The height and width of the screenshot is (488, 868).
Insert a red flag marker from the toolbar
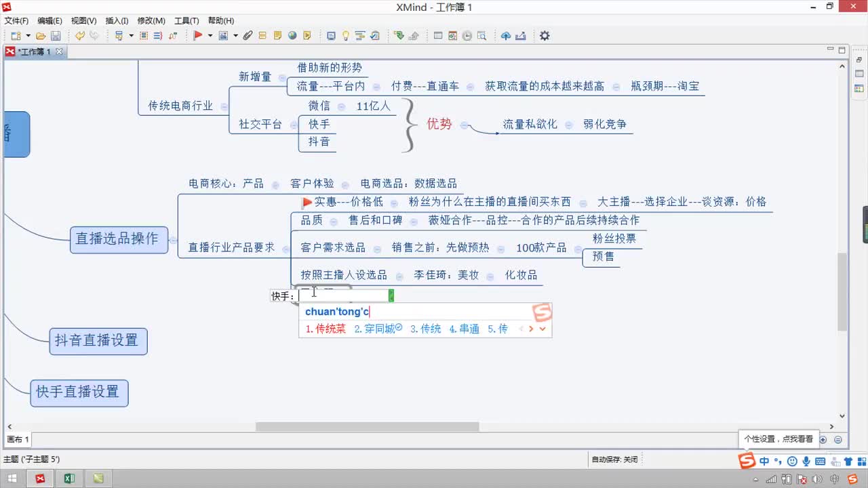pos(198,35)
